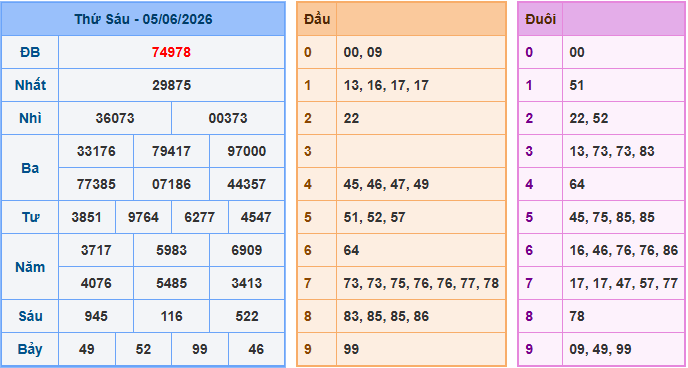Viewport: 688px width, 368px height.
Task: Select the Đuôi 7 values '17, 17, 47, 57, 77'
Action: 624,284
